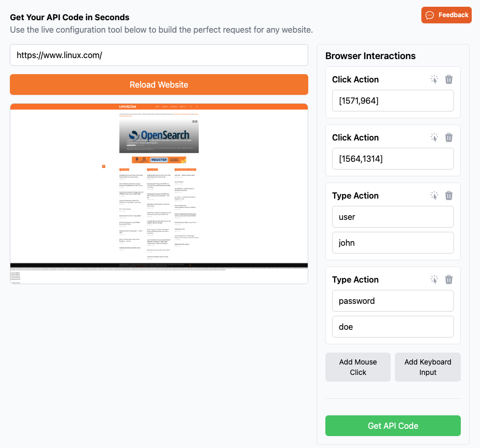Delete the first Click Action
This screenshot has width=480, height=448.
[x=449, y=79]
